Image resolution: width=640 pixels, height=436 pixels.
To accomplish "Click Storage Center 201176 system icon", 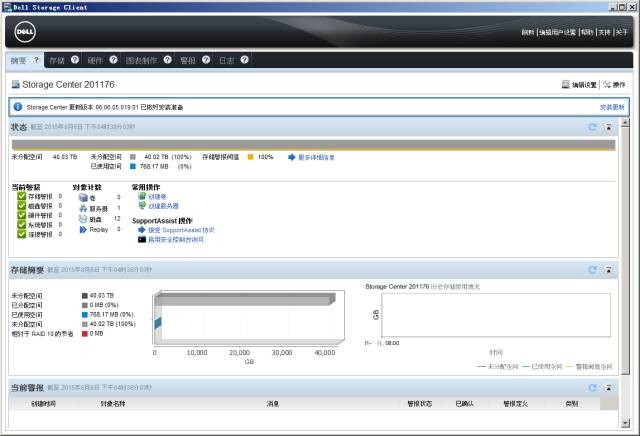I will [x=16, y=85].
